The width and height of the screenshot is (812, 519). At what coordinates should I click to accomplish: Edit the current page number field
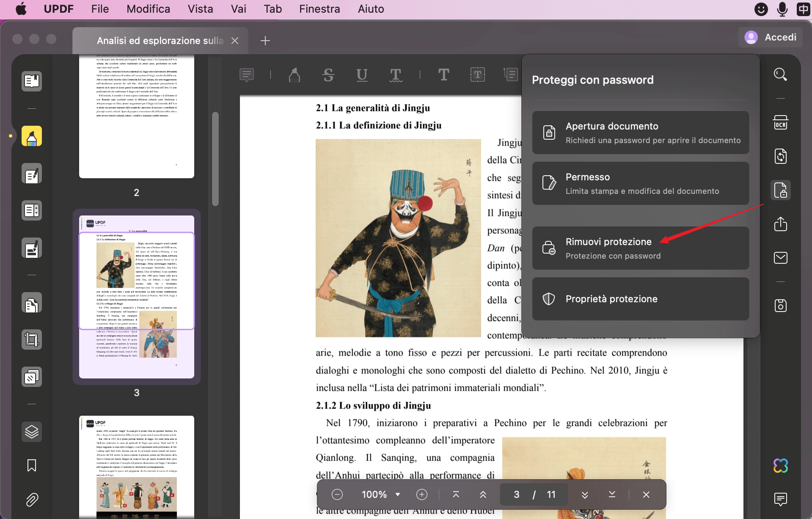point(517,494)
